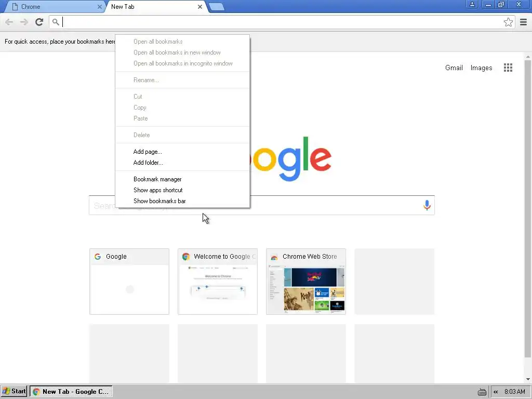Open the Windows Start menu

(x=14, y=392)
